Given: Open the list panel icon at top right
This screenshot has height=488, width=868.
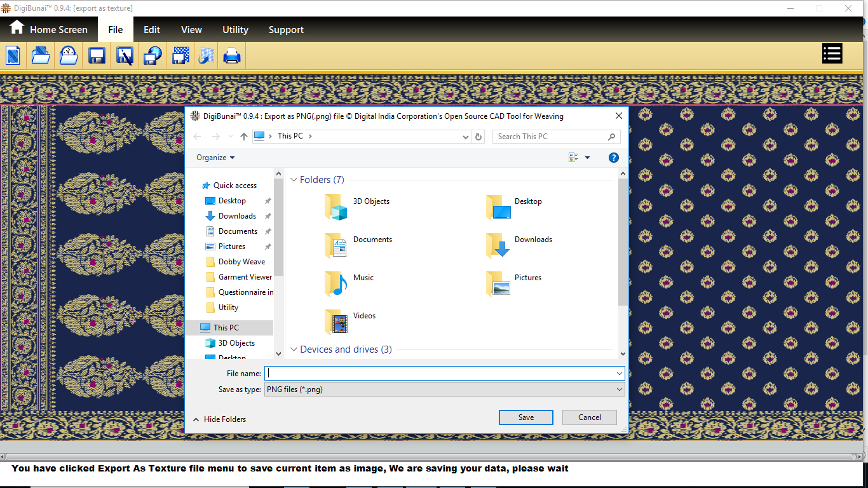Looking at the screenshot, I should (832, 54).
